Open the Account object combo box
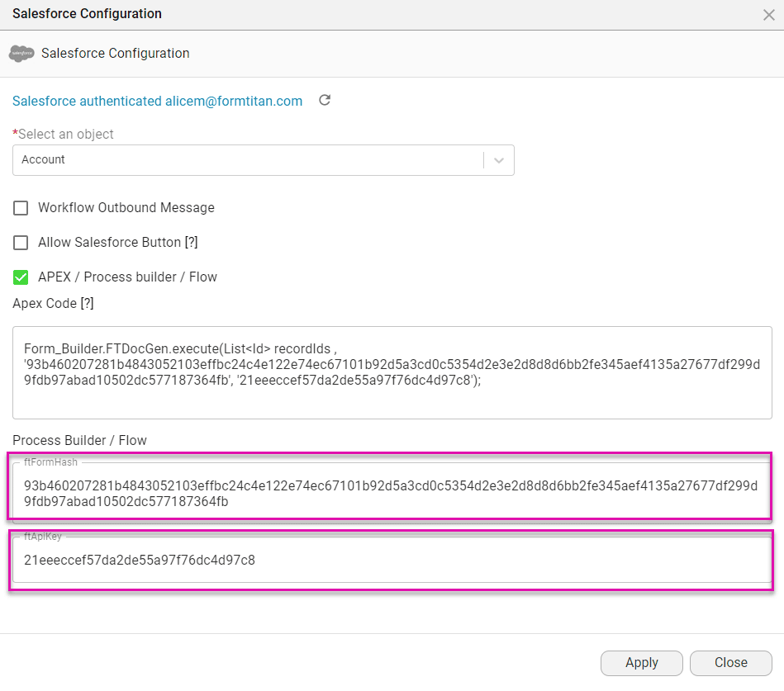The image size is (784, 691). 248,160
